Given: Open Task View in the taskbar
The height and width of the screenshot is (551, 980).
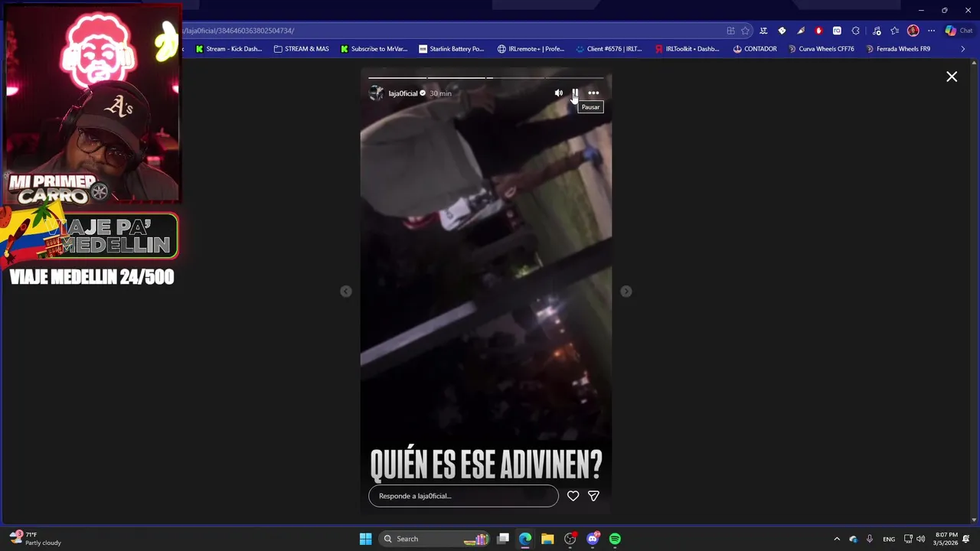Looking at the screenshot, I should coord(503,539).
